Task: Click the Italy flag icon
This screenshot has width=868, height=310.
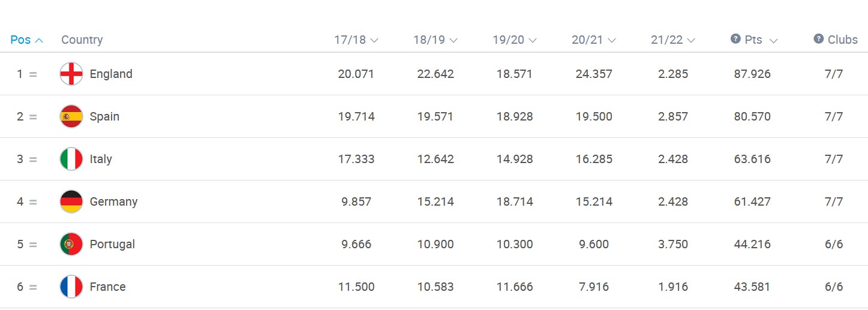Action: [71, 159]
